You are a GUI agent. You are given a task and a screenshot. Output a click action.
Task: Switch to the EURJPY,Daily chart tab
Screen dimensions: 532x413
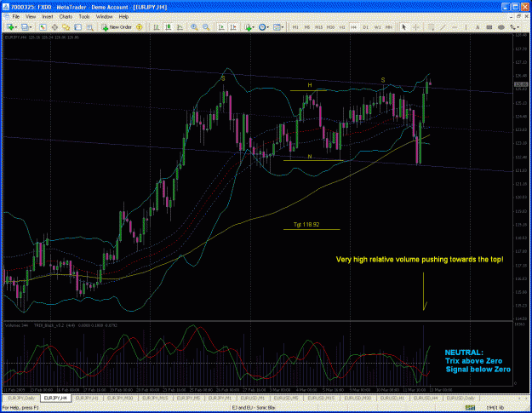21,398
